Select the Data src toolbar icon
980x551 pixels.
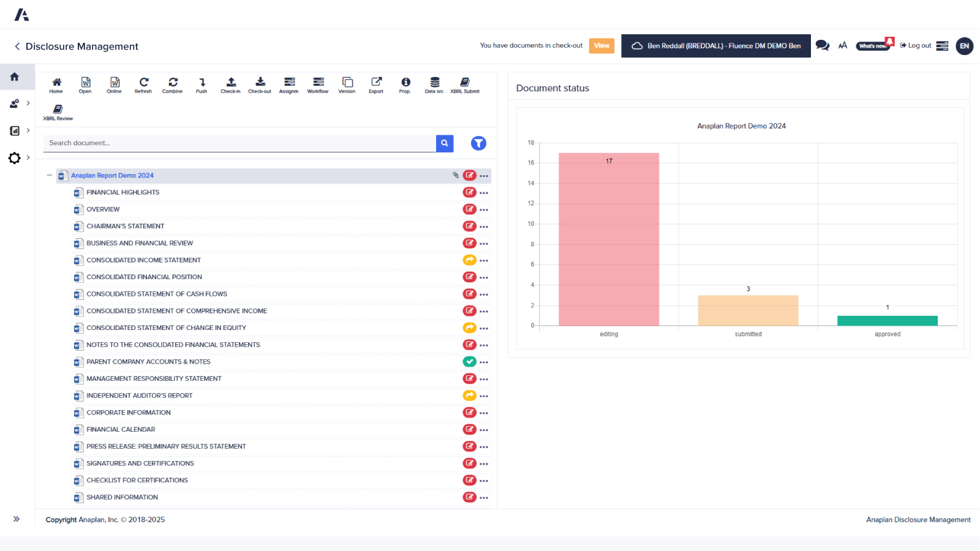[434, 84]
